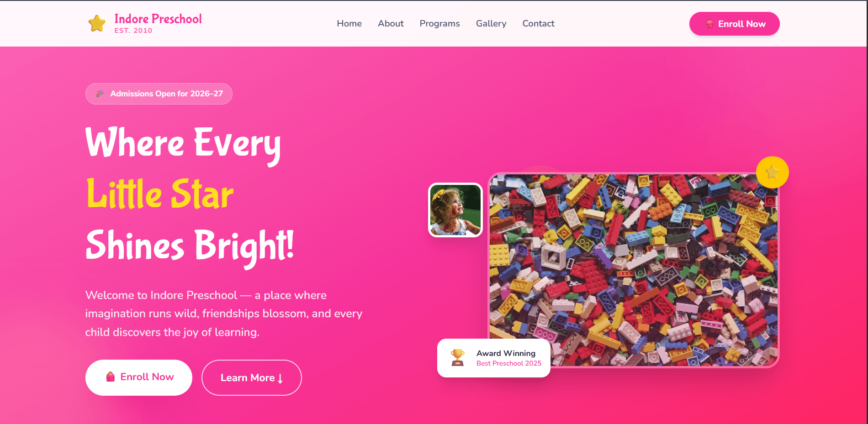Click Admissions Open for 2026–27 badge
Image resolution: width=868 pixels, height=424 pixels.
click(x=159, y=94)
